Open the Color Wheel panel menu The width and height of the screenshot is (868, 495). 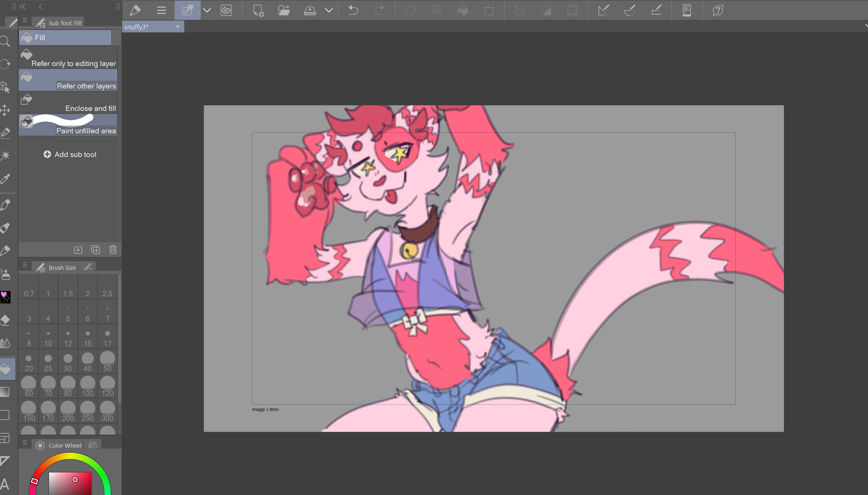pyautogui.click(x=25, y=442)
